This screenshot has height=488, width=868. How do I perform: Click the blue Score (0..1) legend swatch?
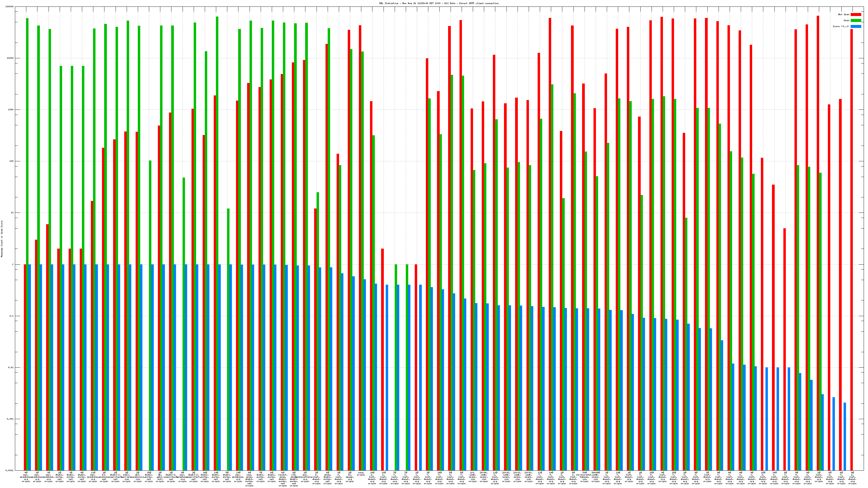click(x=856, y=26)
